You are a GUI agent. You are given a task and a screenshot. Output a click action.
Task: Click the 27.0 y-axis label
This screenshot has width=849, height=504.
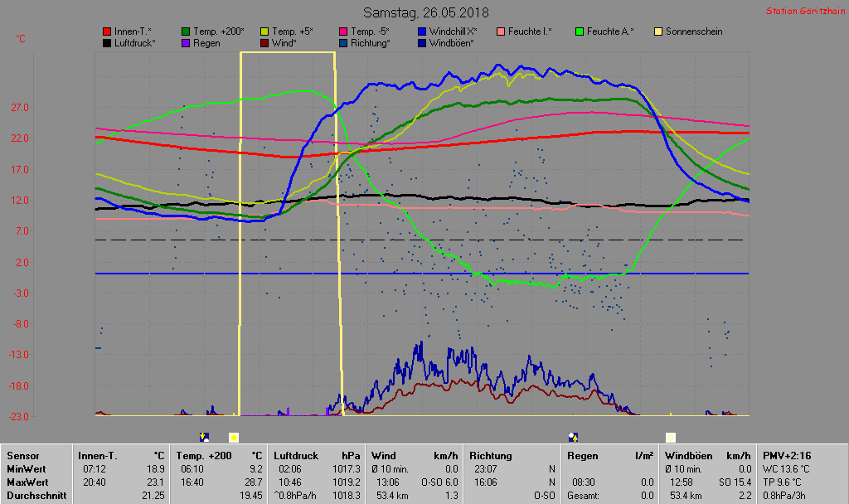point(20,108)
